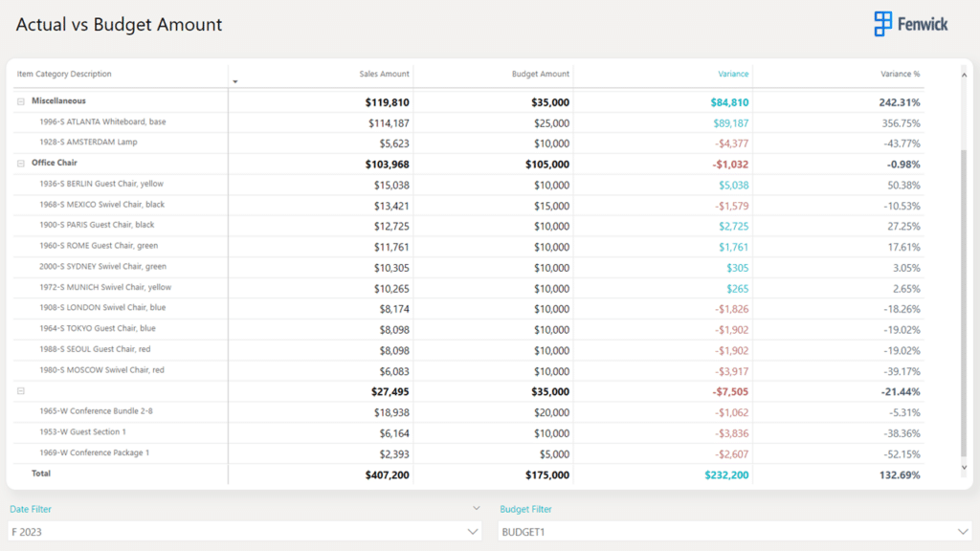Click the chevron on the Date Filter header
The width and height of the screenshot is (980, 551).
pos(476,509)
